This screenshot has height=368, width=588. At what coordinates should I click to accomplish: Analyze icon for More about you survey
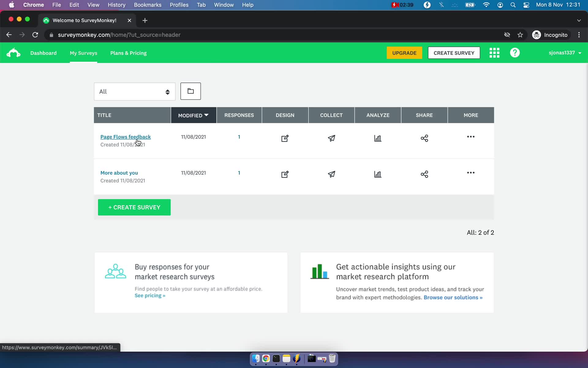(x=378, y=174)
